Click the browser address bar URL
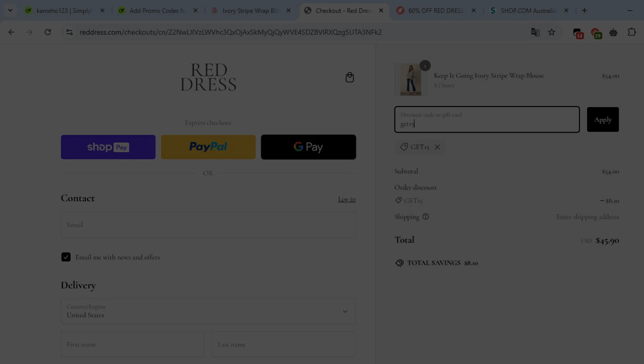This screenshot has width=644, height=364. 231,32
